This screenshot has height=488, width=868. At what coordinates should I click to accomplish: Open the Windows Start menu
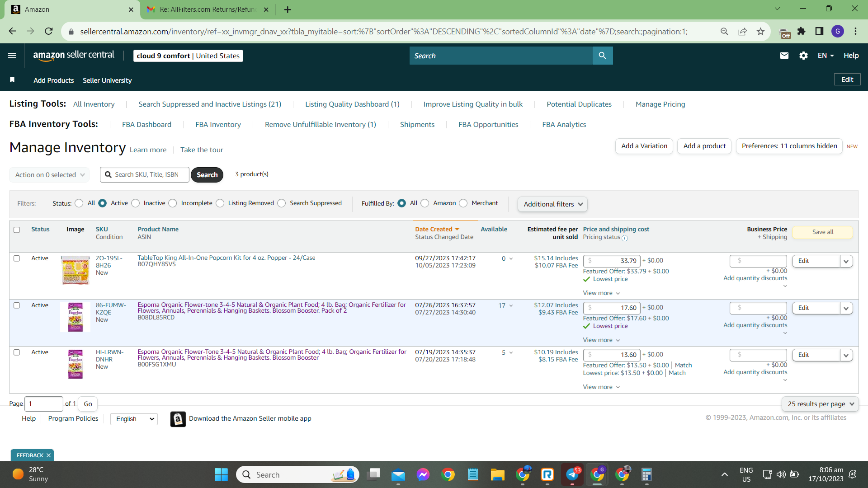(x=221, y=474)
